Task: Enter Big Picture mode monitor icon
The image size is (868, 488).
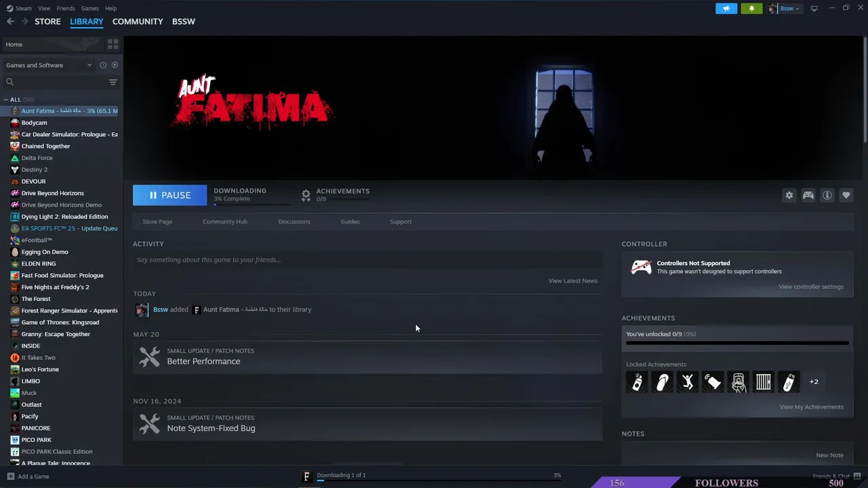Action: click(814, 8)
